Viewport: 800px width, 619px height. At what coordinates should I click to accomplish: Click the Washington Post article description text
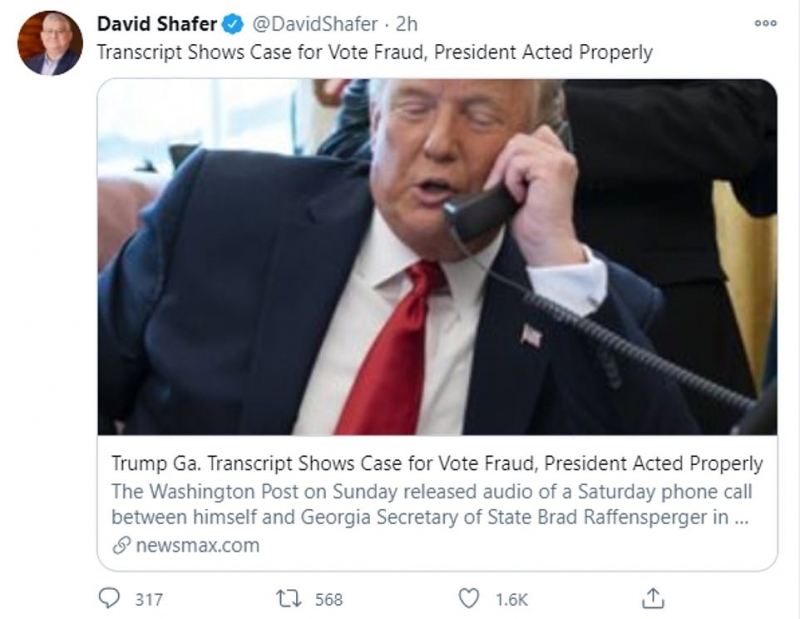430,504
